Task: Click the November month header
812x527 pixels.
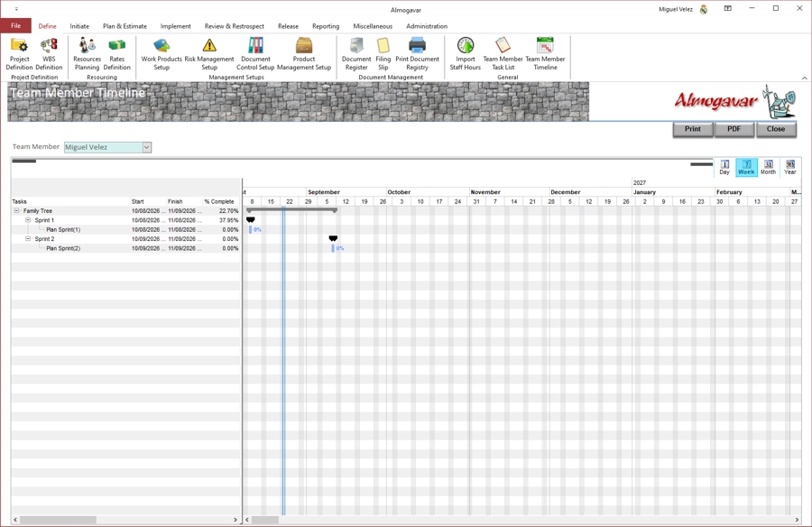Action: click(509, 192)
